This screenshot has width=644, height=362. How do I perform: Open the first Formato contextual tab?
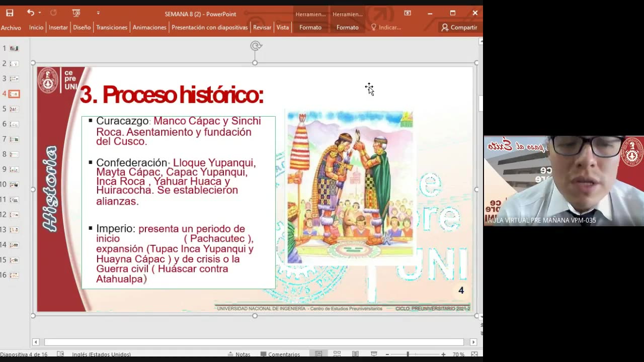(310, 28)
